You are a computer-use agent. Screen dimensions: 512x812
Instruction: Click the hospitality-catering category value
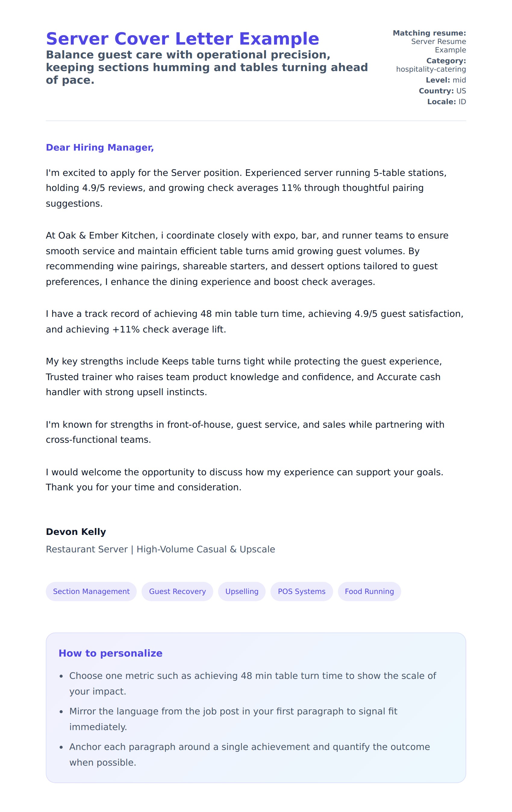431,69
